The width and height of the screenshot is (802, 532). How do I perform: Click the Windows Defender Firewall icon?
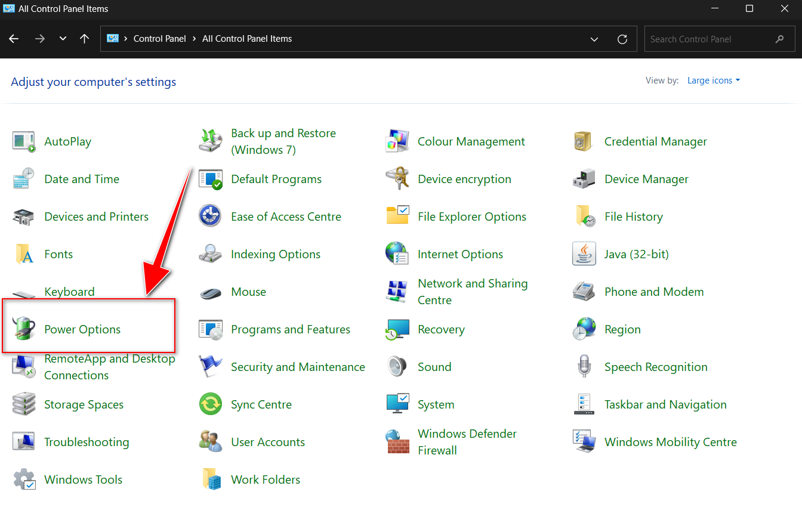pyautogui.click(x=397, y=443)
